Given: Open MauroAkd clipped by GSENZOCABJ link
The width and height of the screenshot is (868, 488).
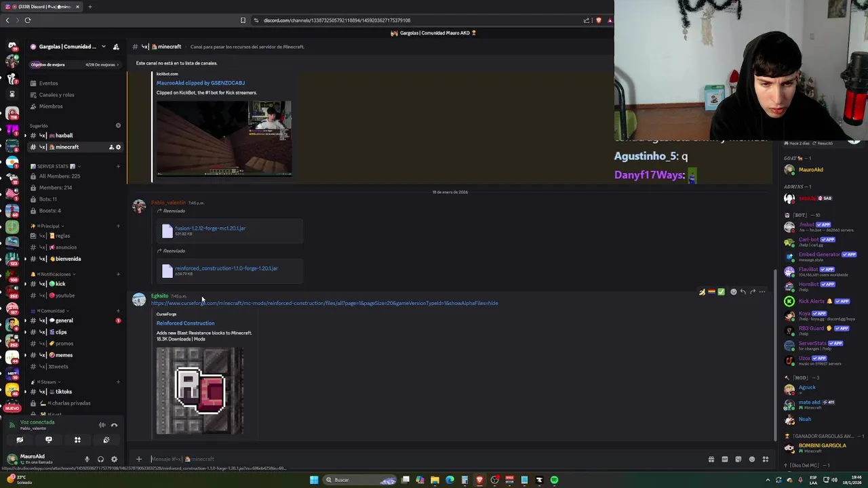Looking at the screenshot, I should point(201,83).
